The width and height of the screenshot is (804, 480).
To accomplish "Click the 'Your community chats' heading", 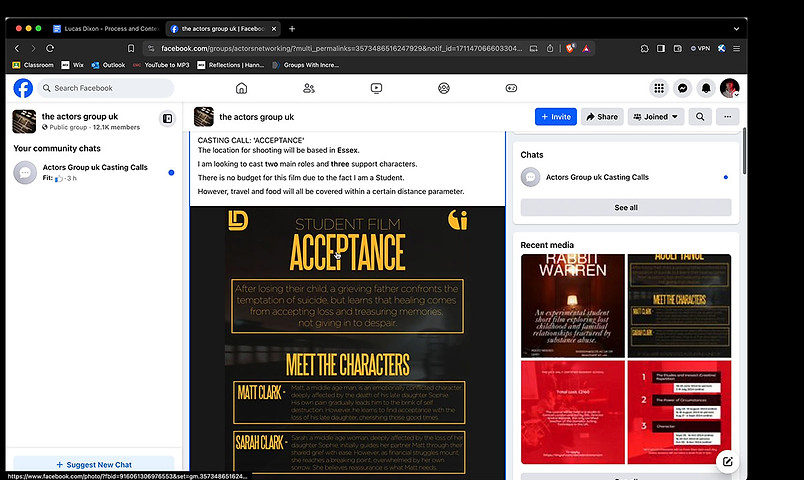I will click(x=57, y=148).
